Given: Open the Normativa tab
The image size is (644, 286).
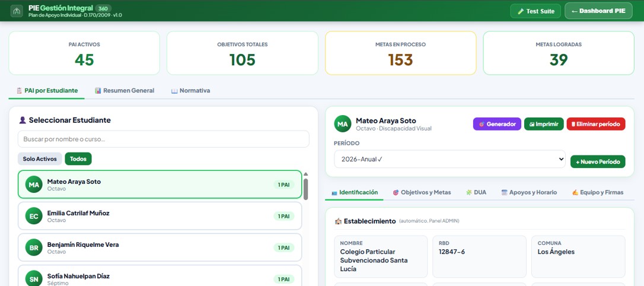Looking at the screenshot, I should [x=190, y=90].
